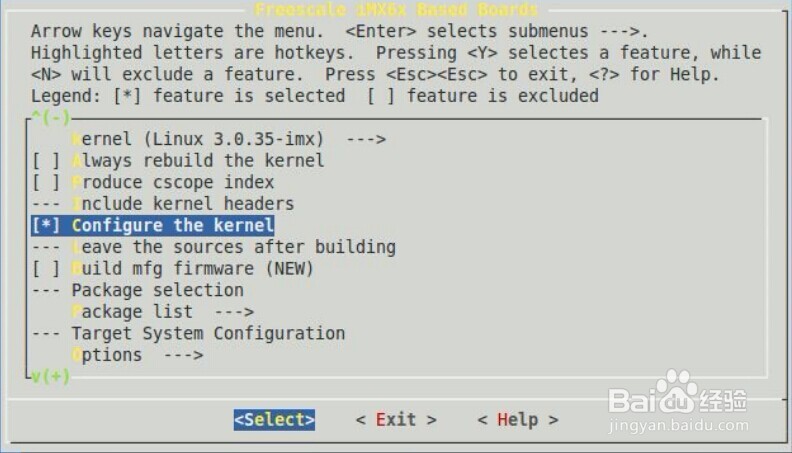The image size is (792, 453).
Task: Toggle the Always rebuild the kernel checkbox
Action: pyautogui.click(x=46, y=160)
